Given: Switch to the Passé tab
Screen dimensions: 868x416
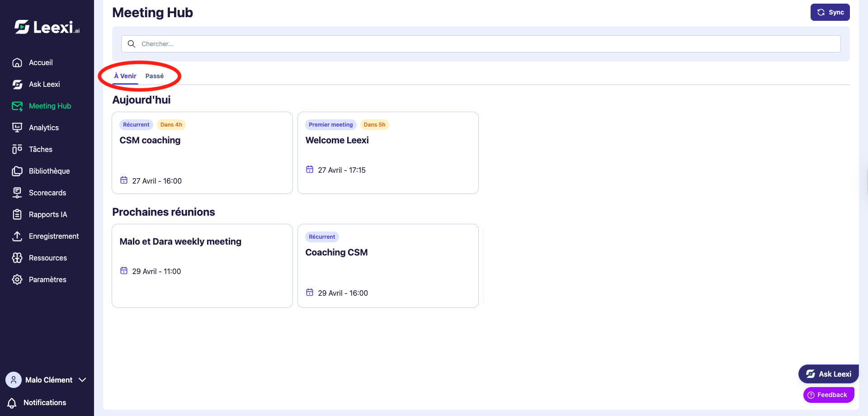Looking at the screenshot, I should click(155, 76).
